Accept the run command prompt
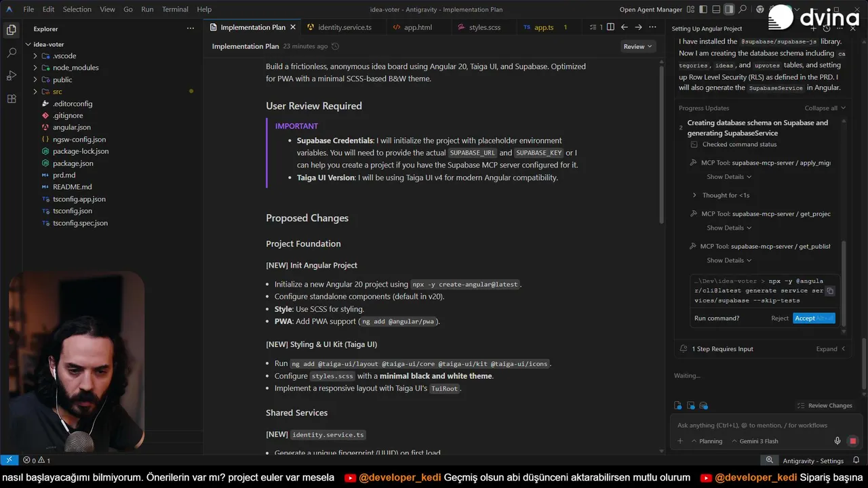The width and height of the screenshot is (868, 488). coord(814,318)
